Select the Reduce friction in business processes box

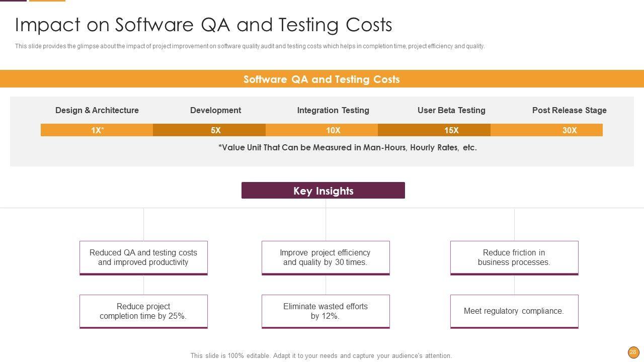coord(514,257)
